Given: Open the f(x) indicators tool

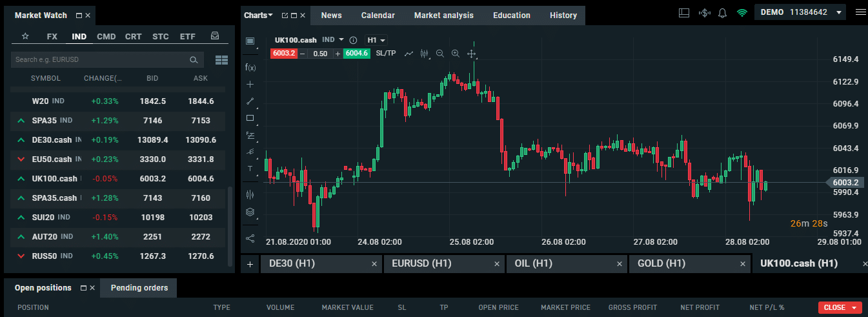Looking at the screenshot, I should tap(250, 67).
